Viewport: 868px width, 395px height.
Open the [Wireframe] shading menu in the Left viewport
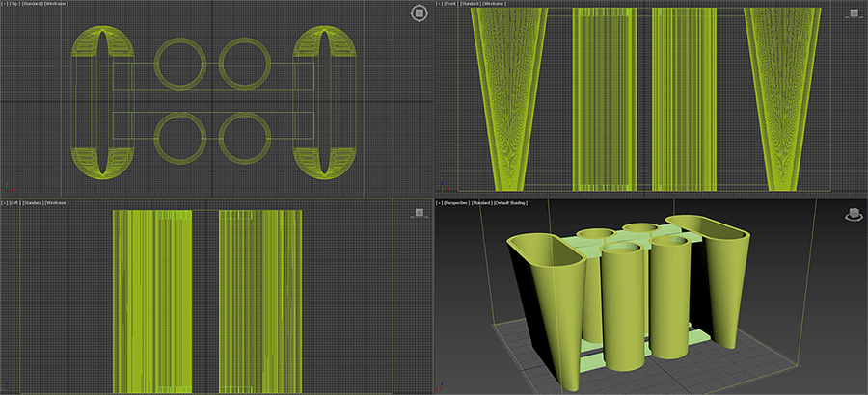(57, 203)
